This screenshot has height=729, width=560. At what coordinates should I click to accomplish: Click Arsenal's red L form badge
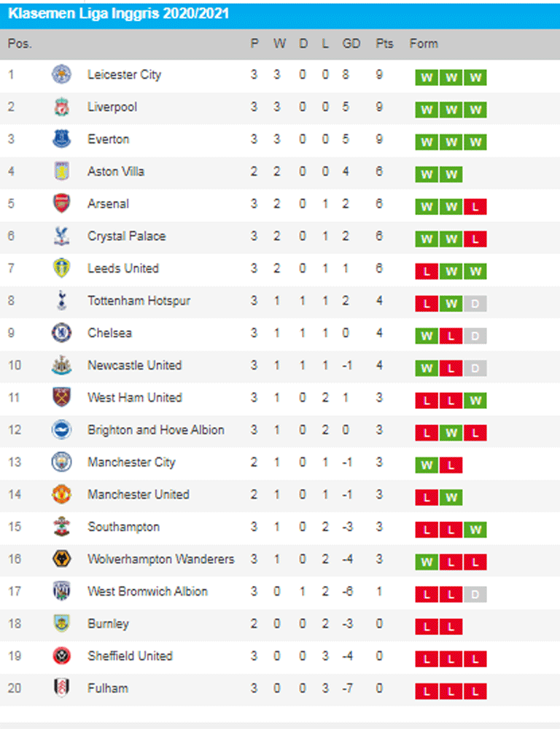(475, 207)
